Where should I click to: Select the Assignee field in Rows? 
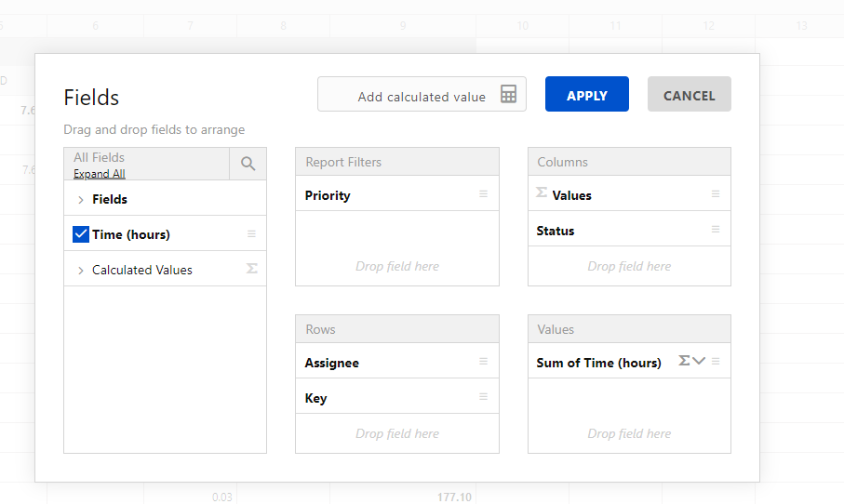tap(332, 363)
